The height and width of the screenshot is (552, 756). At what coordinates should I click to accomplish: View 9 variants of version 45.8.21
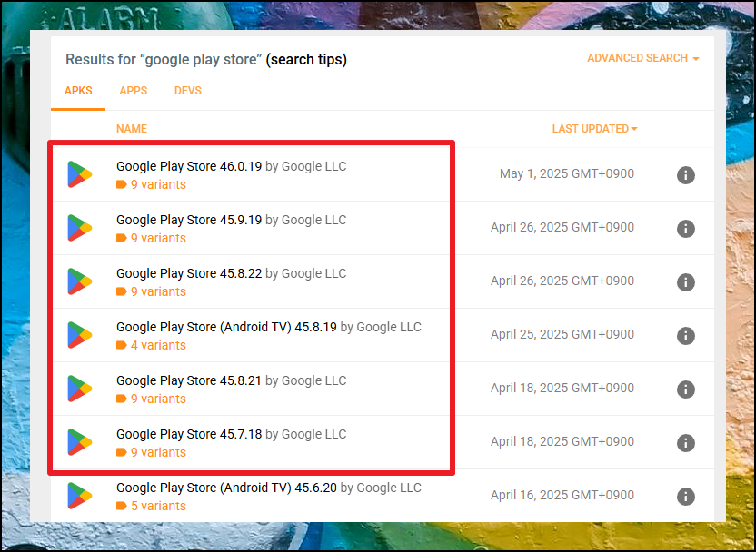tap(158, 399)
